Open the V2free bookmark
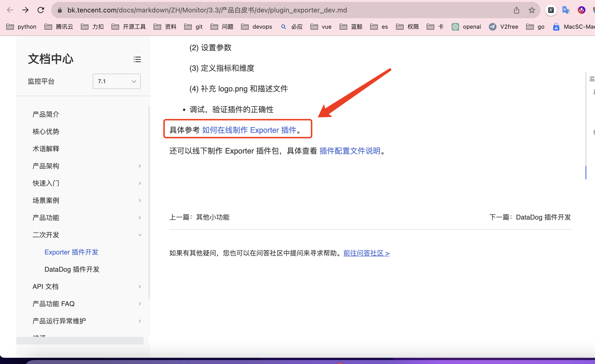 coord(504,27)
